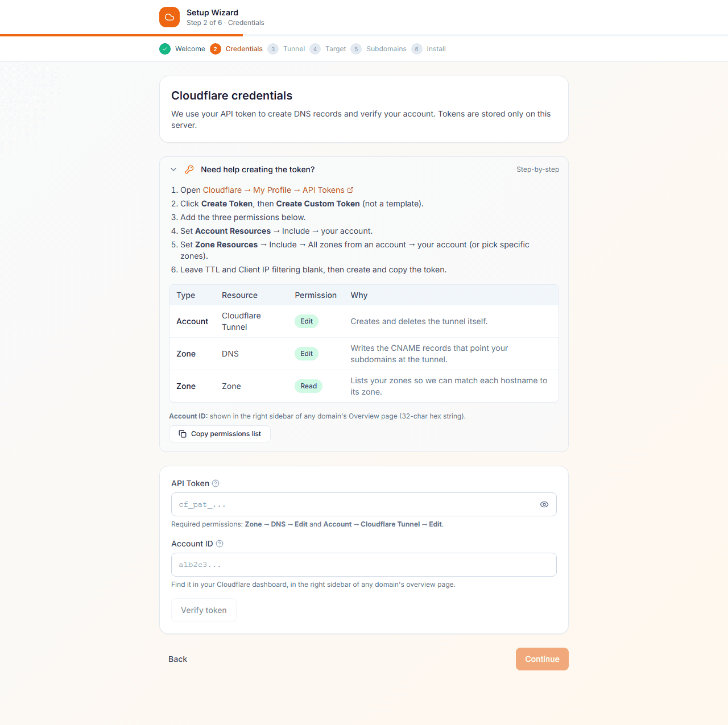Click the copy icon in Copy permissions list
The image size is (728, 725).
(x=183, y=434)
